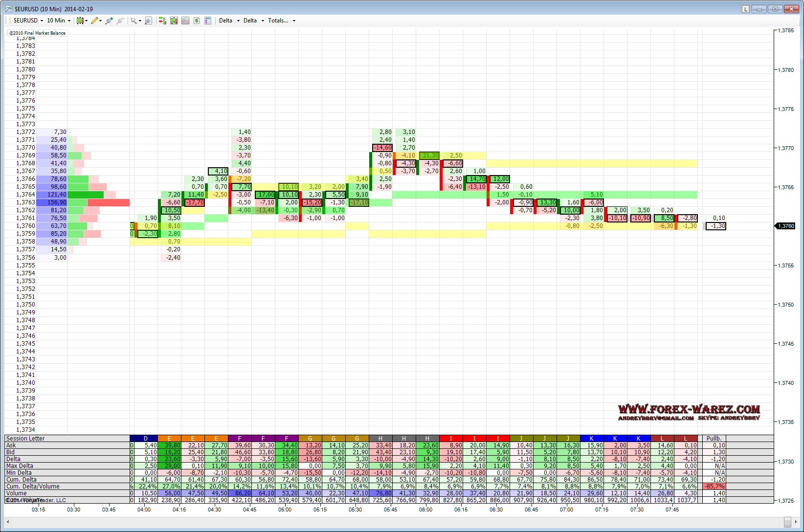
Task: Click the ©2010 Final Market Balance label
Action: [37, 33]
